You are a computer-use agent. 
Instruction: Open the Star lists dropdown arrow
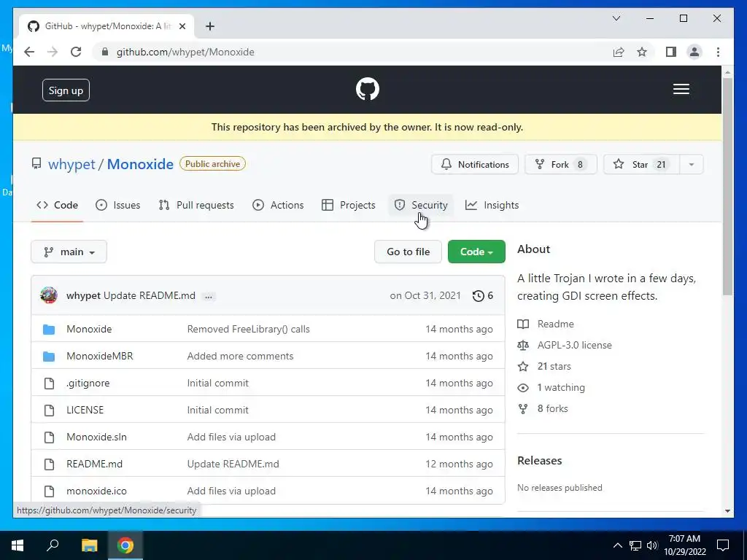[x=692, y=164]
